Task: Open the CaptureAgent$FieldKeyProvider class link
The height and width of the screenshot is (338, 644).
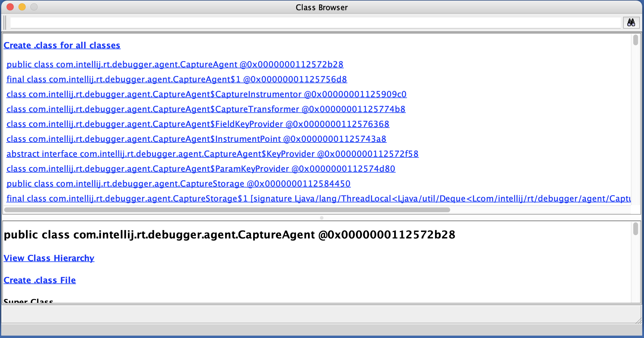Action: (x=198, y=124)
